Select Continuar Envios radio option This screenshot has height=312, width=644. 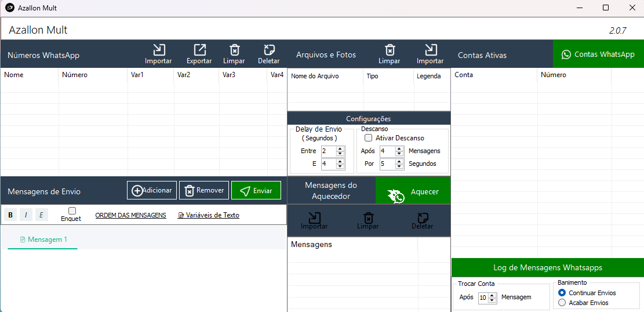tap(562, 293)
